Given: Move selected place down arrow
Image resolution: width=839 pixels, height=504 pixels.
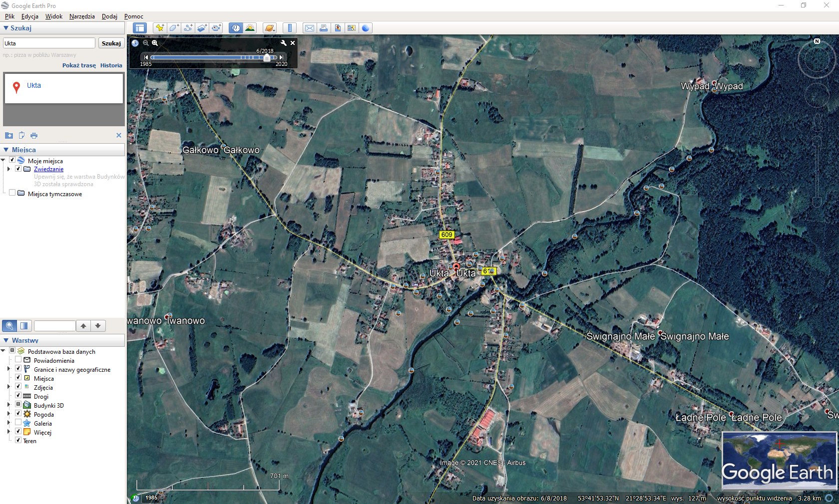Looking at the screenshot, I should pyautogui.click(x=98, y=326).
